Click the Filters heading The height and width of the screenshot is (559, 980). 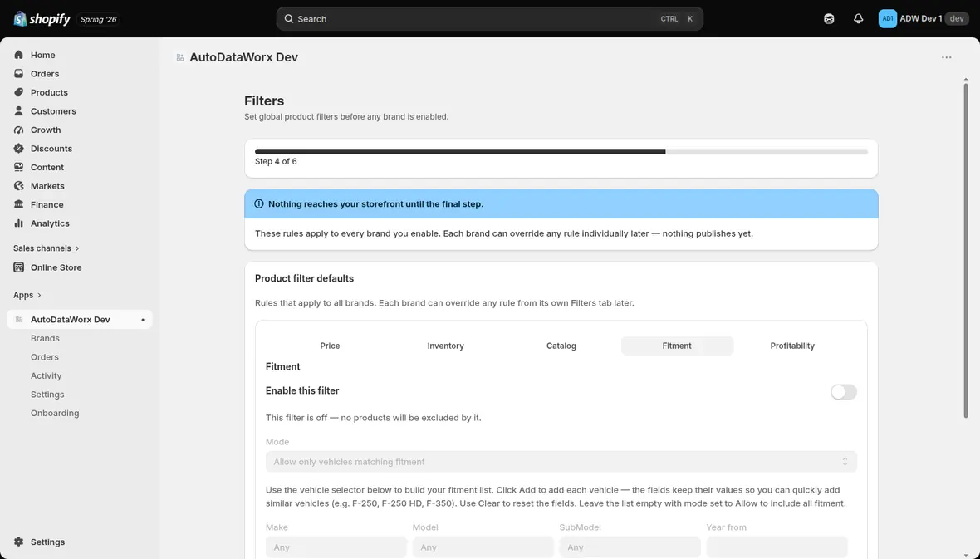pyautogui.click(x=264, y=101)
